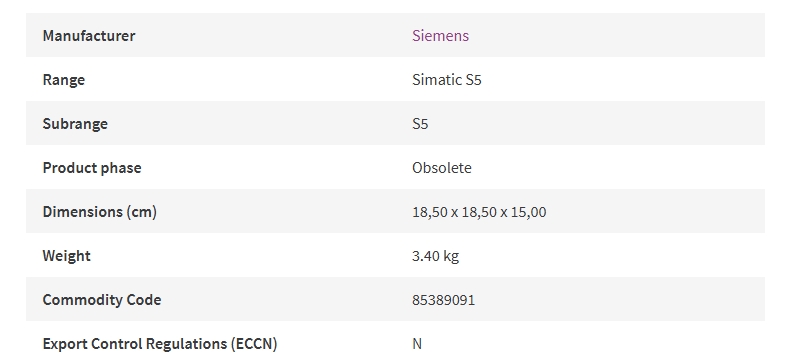Select the 85389091 commodity code value

pyautogui.click(x=443, y=300)
